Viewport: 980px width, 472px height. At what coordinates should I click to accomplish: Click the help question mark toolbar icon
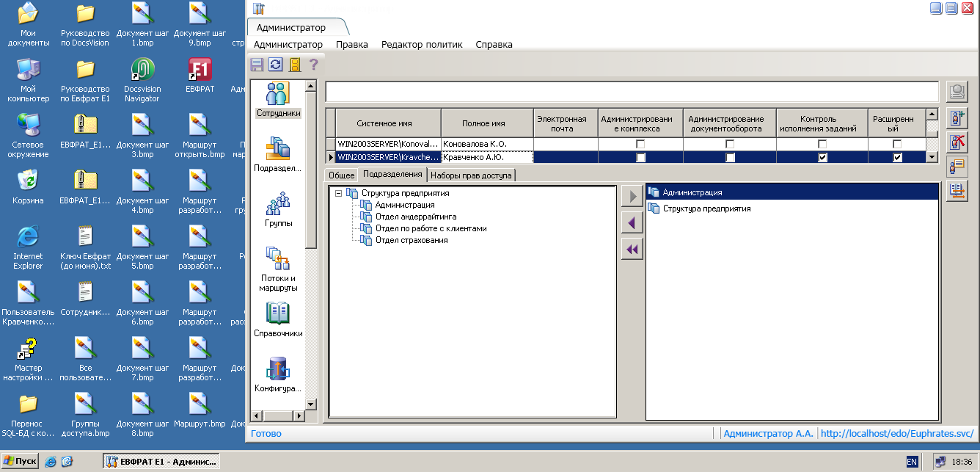point(313,65)
